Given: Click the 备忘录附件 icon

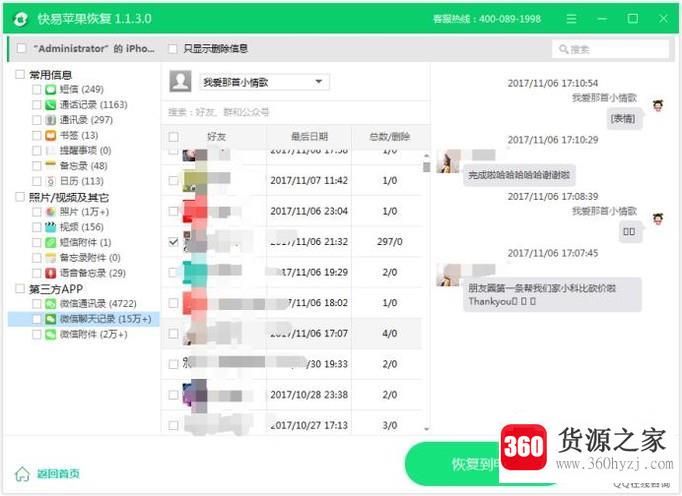Looking at the screenshot, I should coord(51,258).
